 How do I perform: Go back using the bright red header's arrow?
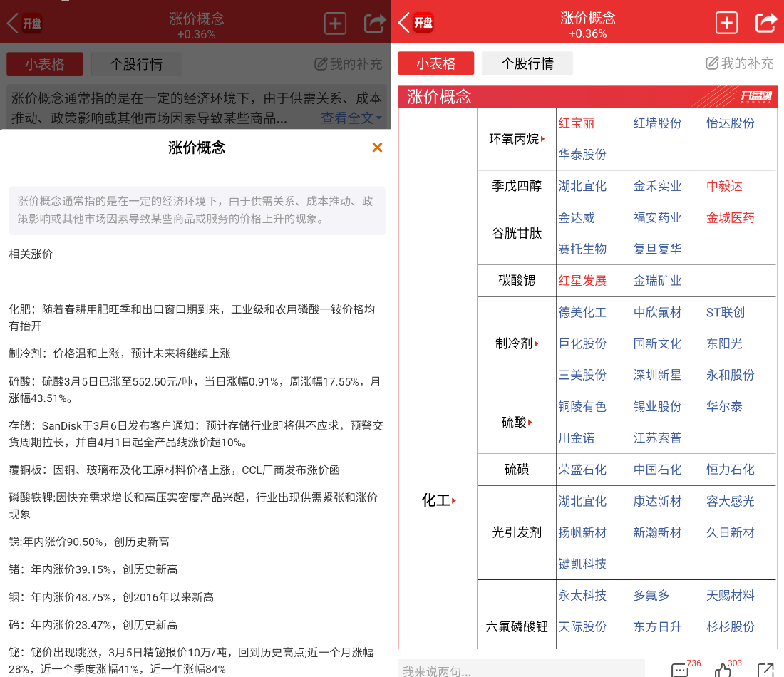(404, 23)
